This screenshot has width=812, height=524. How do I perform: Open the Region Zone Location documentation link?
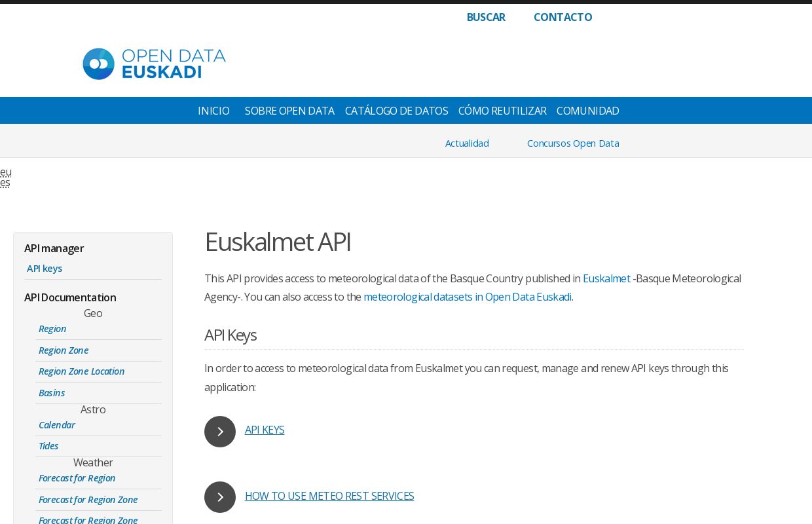point(81,371)
